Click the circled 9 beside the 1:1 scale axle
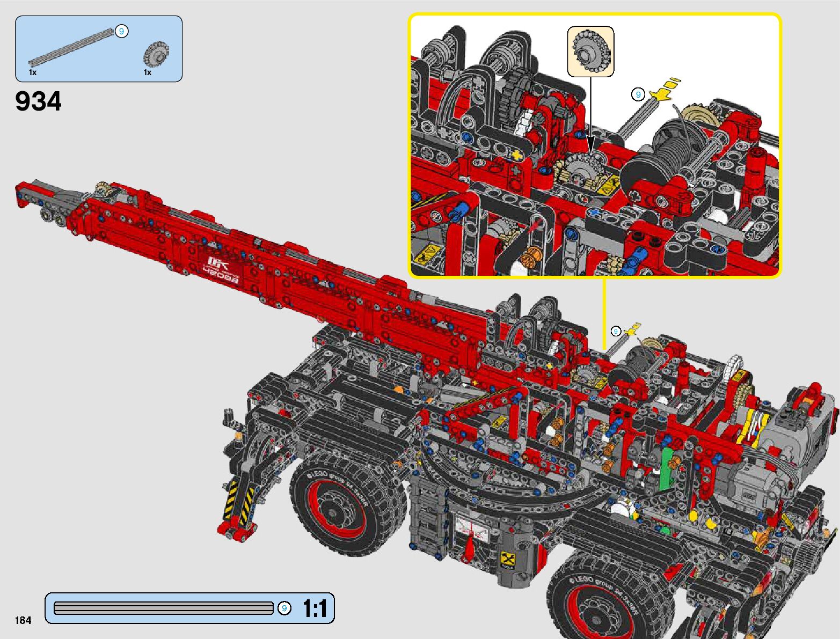 (x=284, y=608)
